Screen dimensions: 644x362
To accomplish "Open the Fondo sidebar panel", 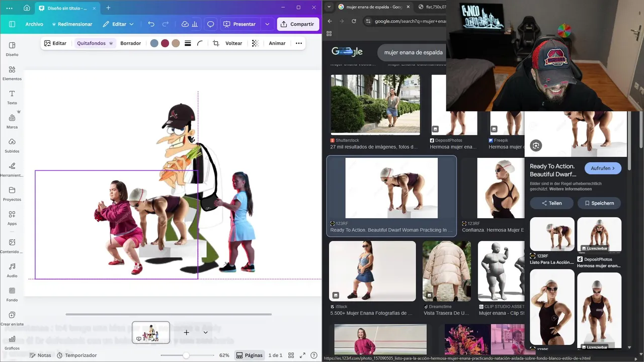I will pyautogui.click(x=12, y=294).
